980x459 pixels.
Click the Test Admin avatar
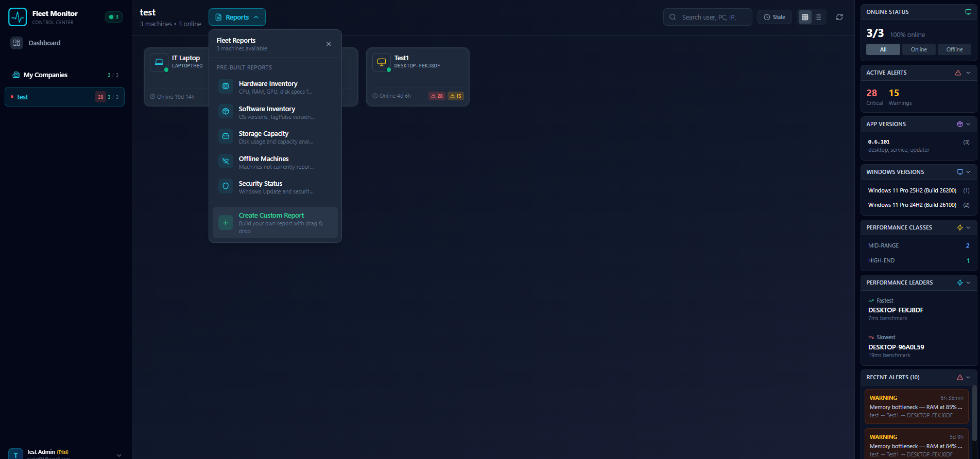coord(15,454)
